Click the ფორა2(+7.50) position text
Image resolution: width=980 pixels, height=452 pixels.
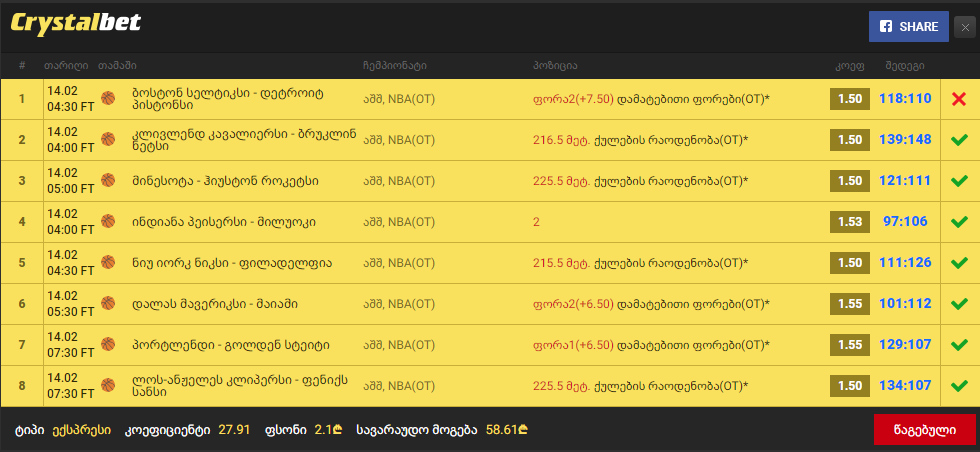[574, 99]
